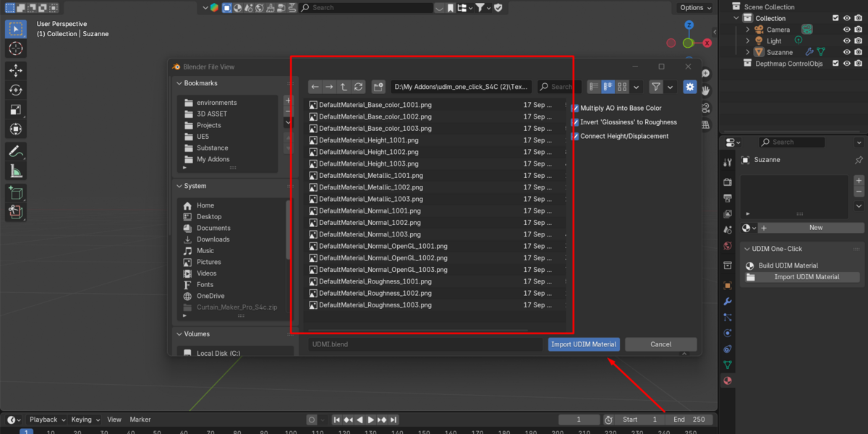Image resolution: width=868 pixels, height=434 pixels.
Task: Click the refresh file list icon
Action: tap(358, 87)
